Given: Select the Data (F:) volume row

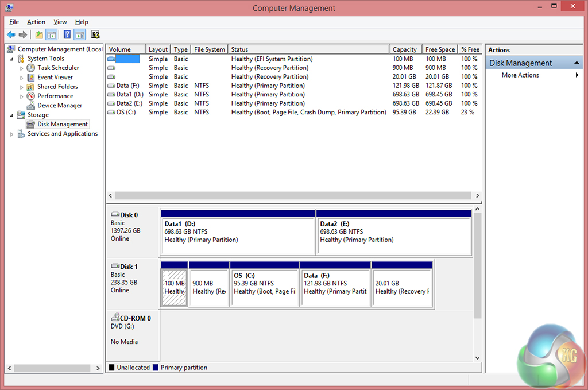Looking at the screenshot, I should pos(293,86).
